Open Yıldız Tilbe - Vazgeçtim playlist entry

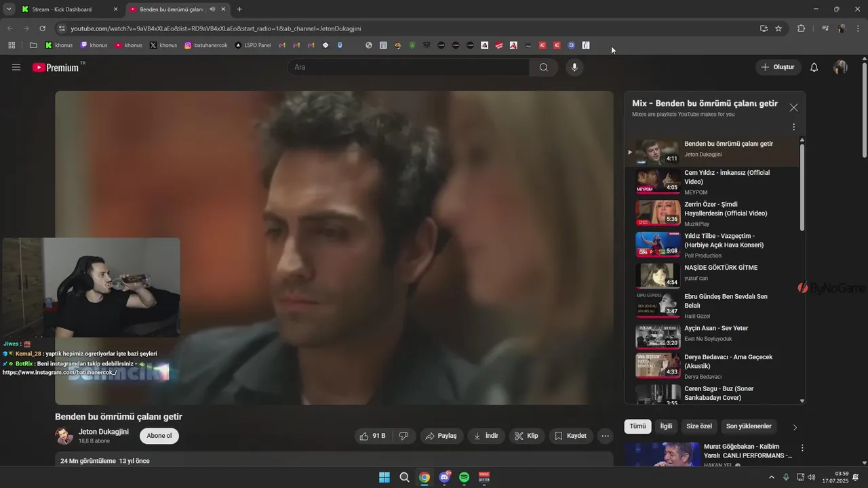[712, 245]
